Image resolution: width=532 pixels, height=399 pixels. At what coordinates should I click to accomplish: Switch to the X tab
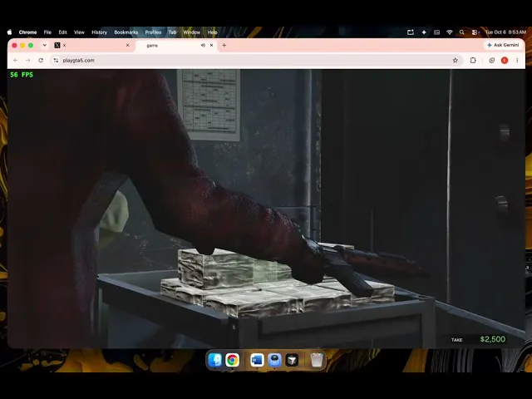(x=91, y=45)
